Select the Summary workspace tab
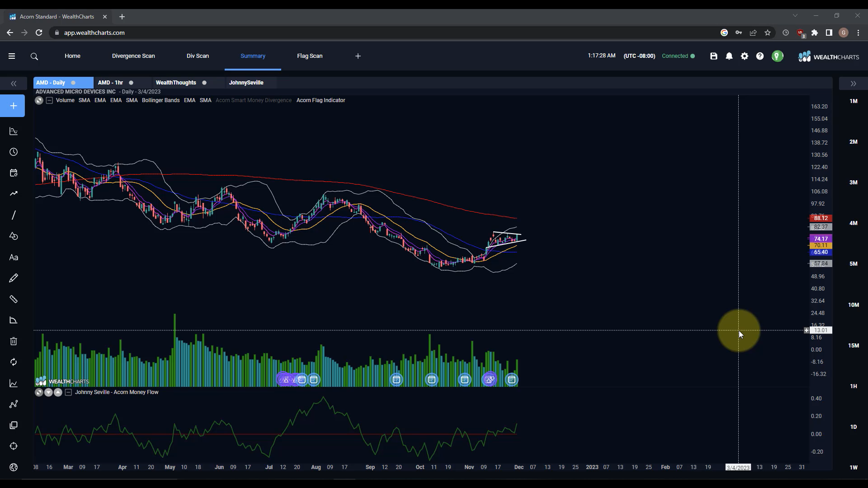 pos(253,56)
